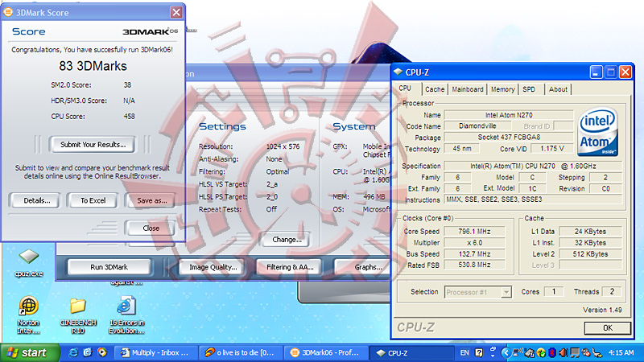Screen dimensions: 644x362
Task: Open the Processor #1 selection dropdown
Action: (x=477, y=292)
